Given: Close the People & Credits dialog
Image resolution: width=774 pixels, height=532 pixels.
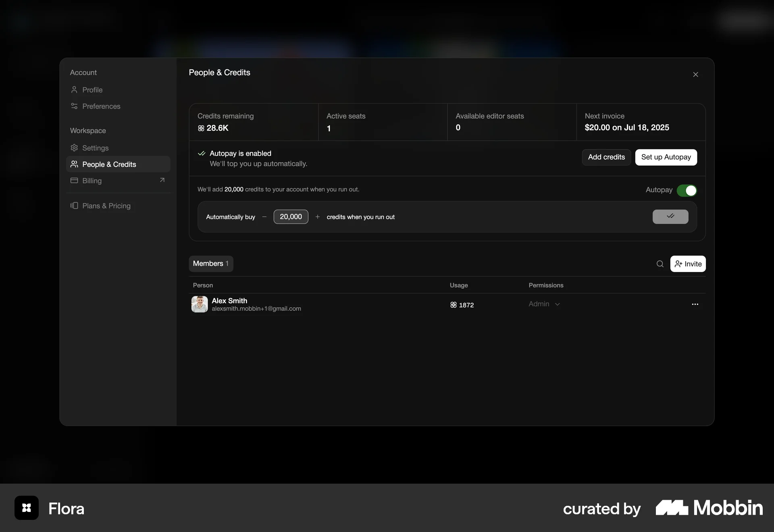Looking at the screenshot, I should (x=695, y=75).
